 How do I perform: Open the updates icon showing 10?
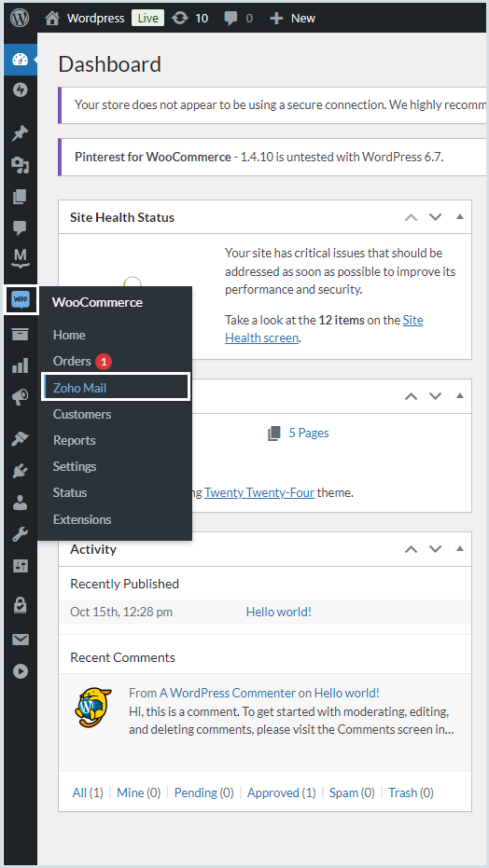(x=190, y=18)
